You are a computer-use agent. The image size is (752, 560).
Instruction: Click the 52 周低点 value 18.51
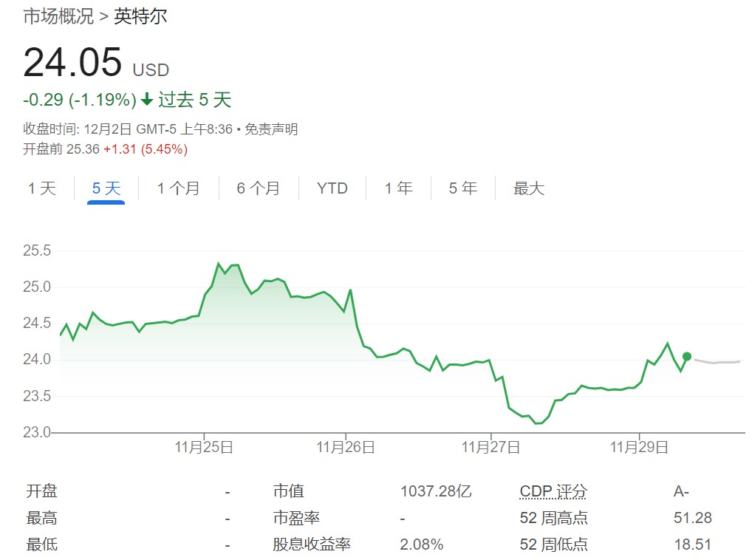tap(692, 544)
